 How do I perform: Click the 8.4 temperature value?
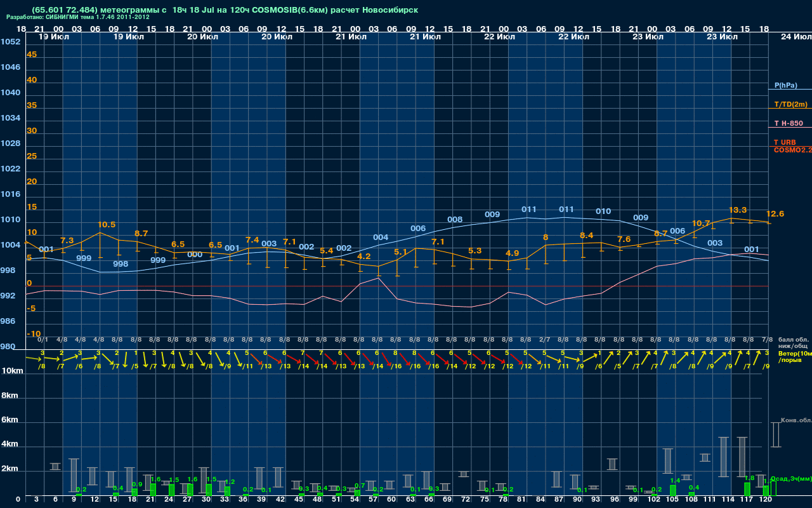[x=587, y=236]
